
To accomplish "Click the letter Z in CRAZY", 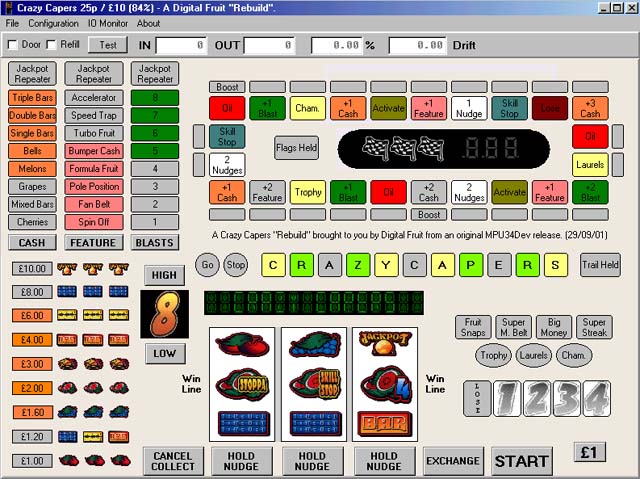I will 358,265.
